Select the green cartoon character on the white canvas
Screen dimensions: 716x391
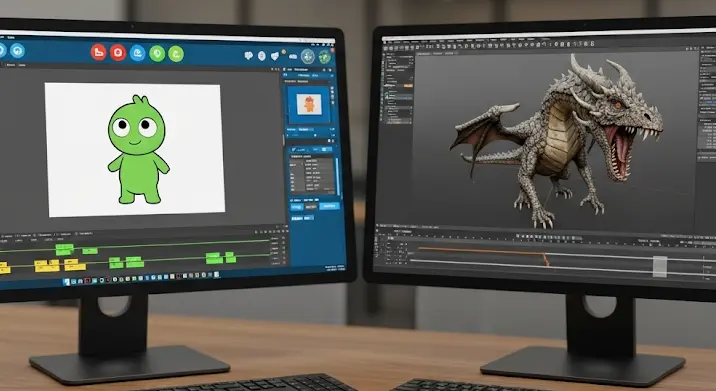coord(138,150)
